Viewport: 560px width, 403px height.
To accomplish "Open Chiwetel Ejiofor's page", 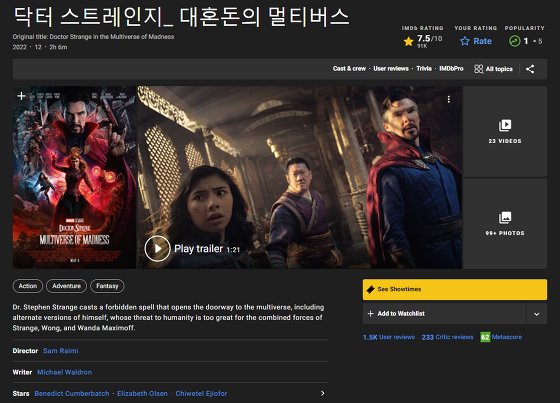I will 201,393.
